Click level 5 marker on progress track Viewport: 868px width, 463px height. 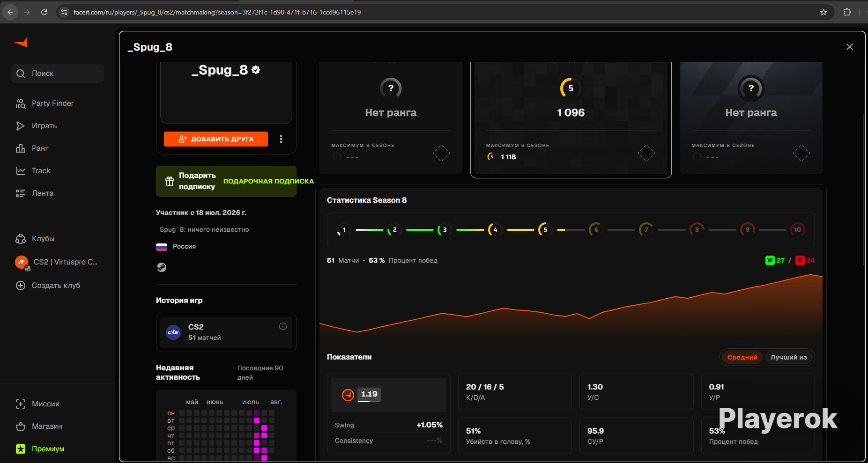545,230
